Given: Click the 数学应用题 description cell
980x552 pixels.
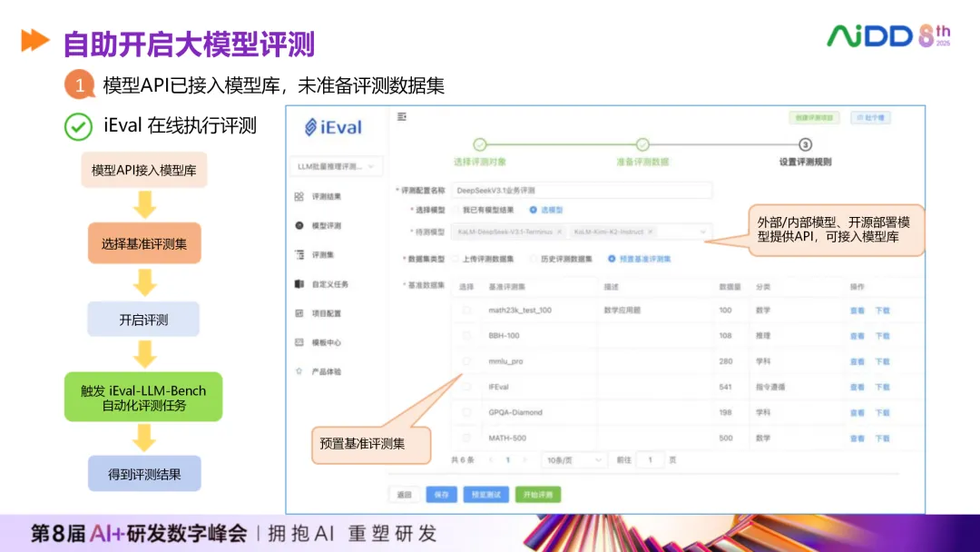Looking at the screenshot, I should (622, 310).
